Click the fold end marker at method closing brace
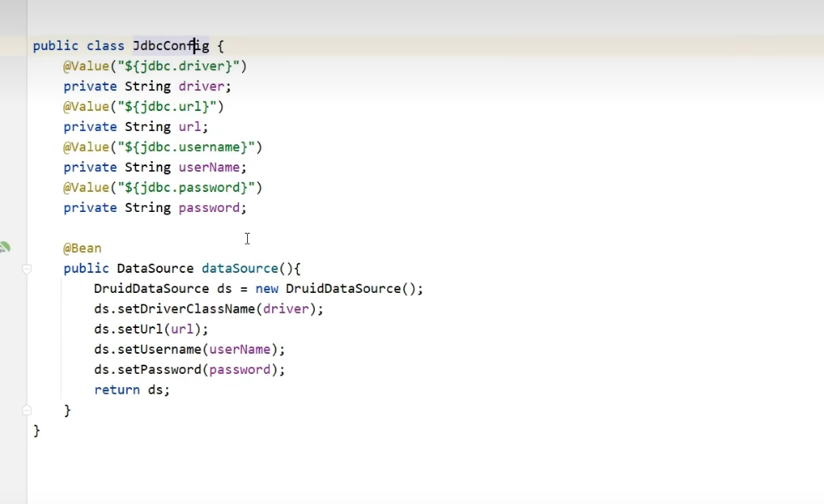The image size is (824, 504). click(x=27, y=411)
